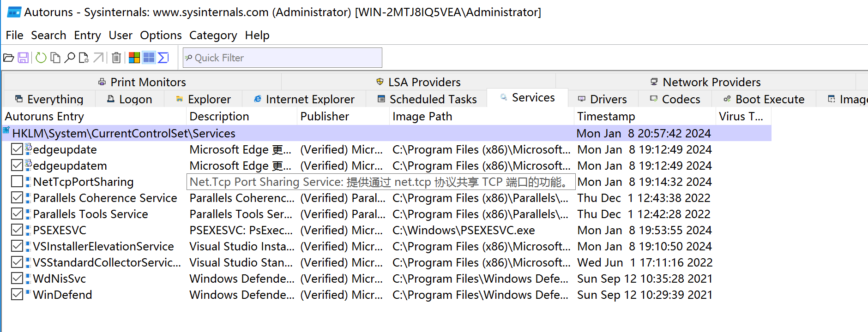Switch to the Scheduled Tasks tab
The width and height of the screenshot is (868, 332).
427,99
